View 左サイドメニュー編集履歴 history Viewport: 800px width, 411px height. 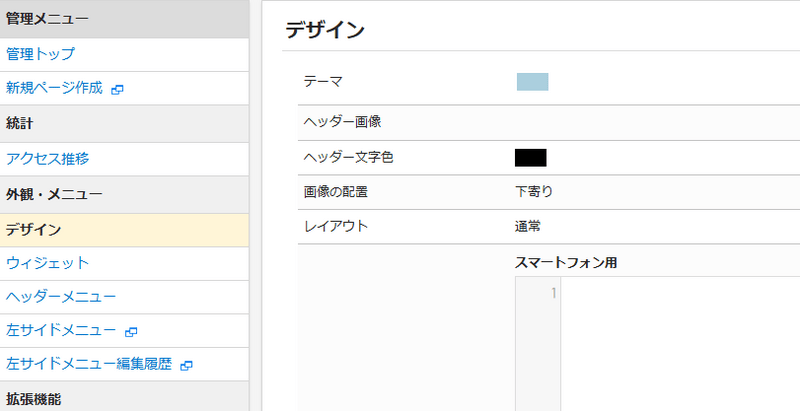click(89, 364)
